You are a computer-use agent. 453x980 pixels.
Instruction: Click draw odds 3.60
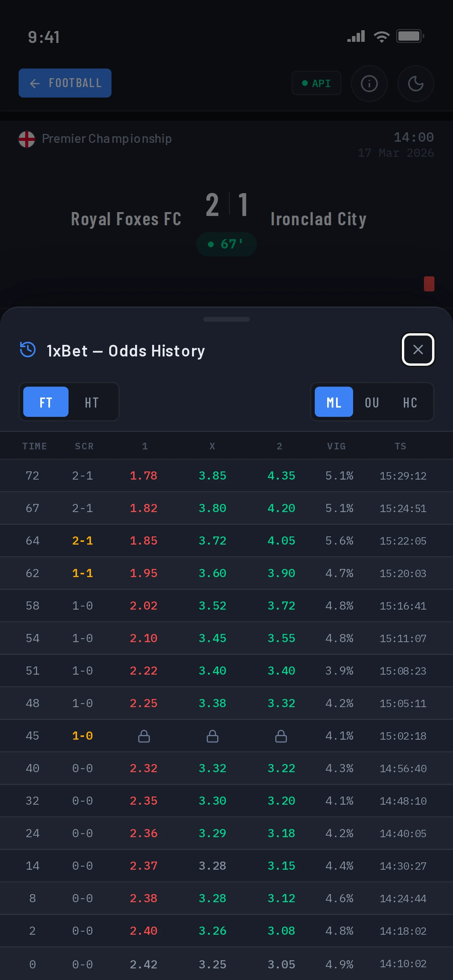click(213, 573)
